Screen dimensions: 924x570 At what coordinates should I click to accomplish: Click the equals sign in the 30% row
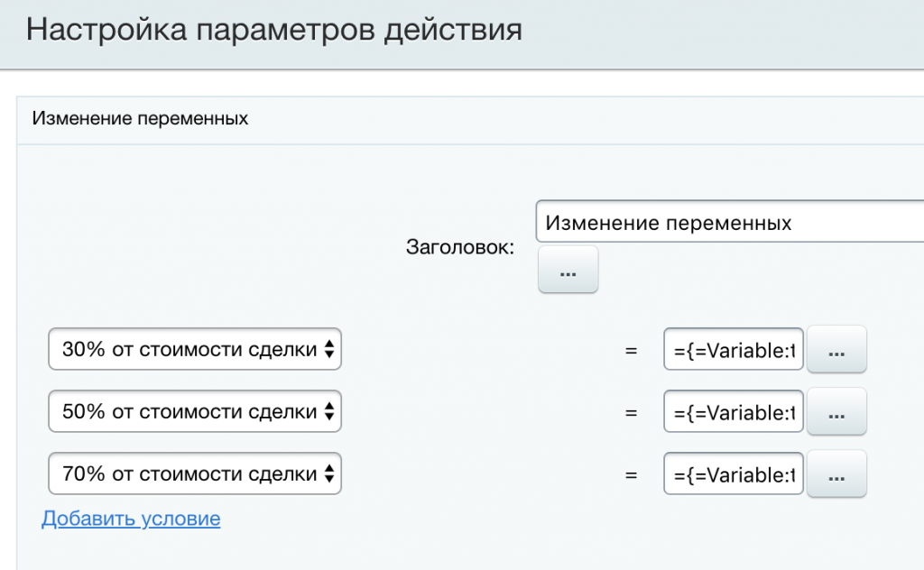tap(632, 351)
